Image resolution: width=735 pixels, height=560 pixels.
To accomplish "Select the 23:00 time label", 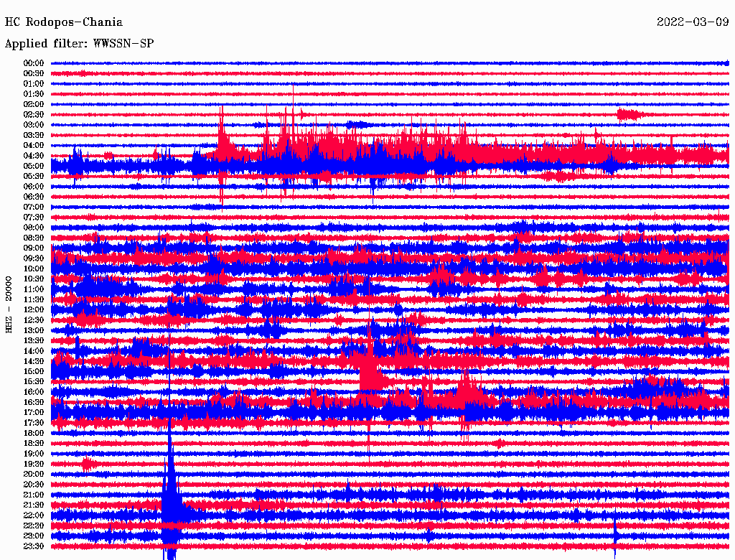I will click(34, 536).
